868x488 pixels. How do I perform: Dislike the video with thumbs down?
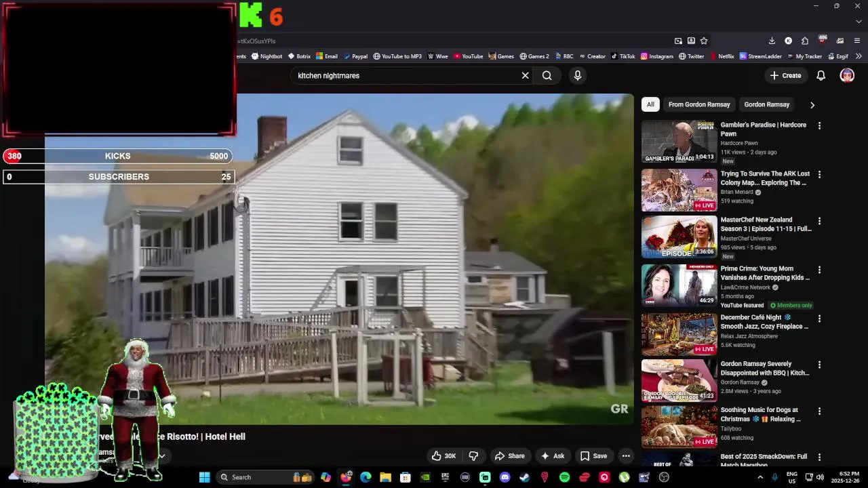pos(473,456)
